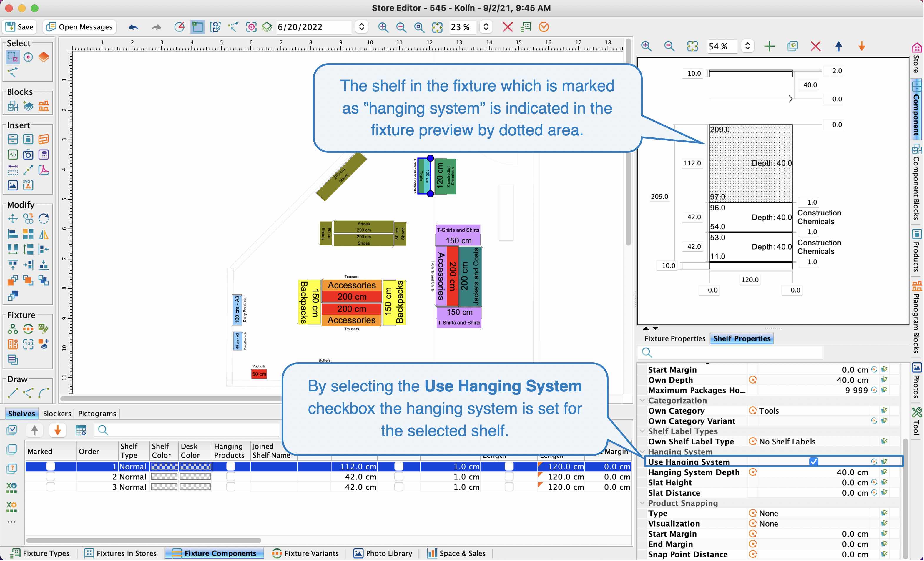
Task: Click the mirror flip icon in Modify panel
Action: (44, 234)
